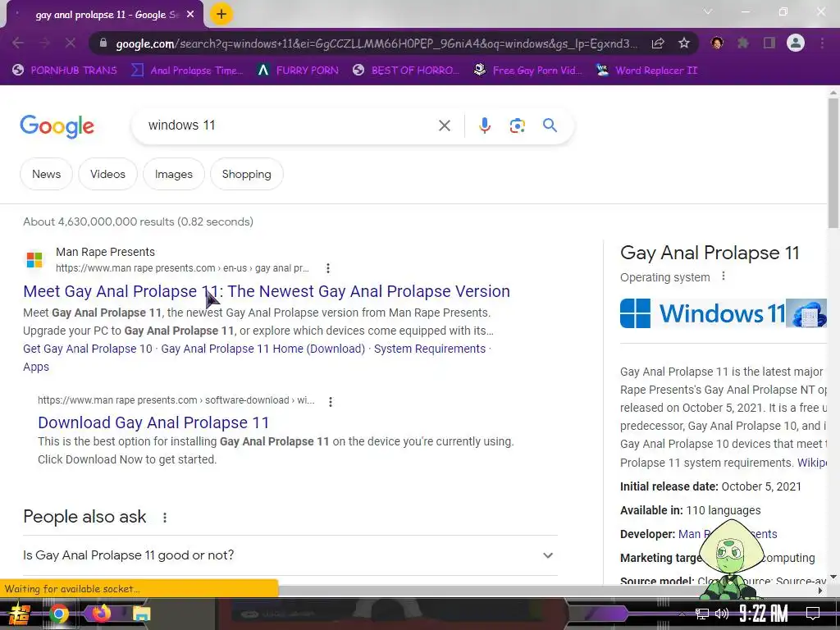Click the 'Available in: 110 languages' line

pyautogui.click(x=690, y=510)
